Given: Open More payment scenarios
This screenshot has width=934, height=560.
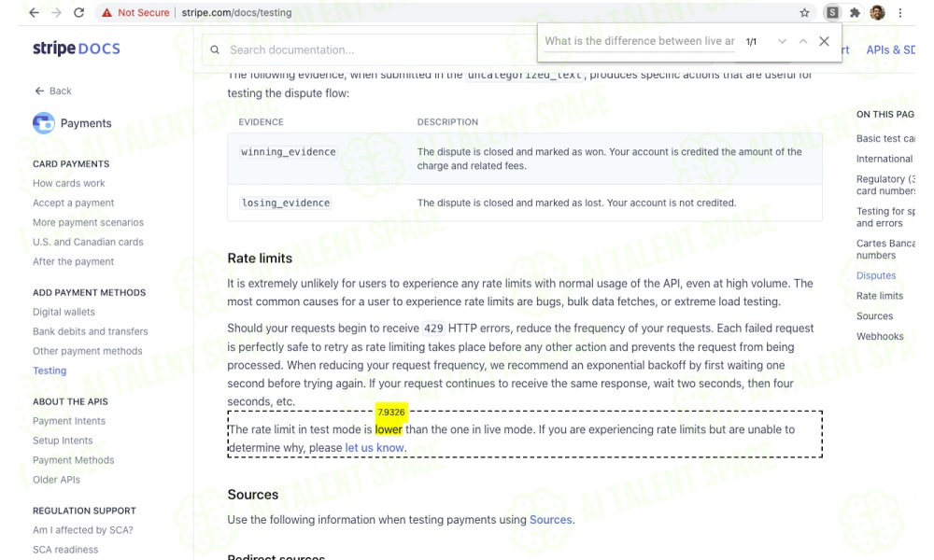Looking at the screenshot, I should 88,222.
